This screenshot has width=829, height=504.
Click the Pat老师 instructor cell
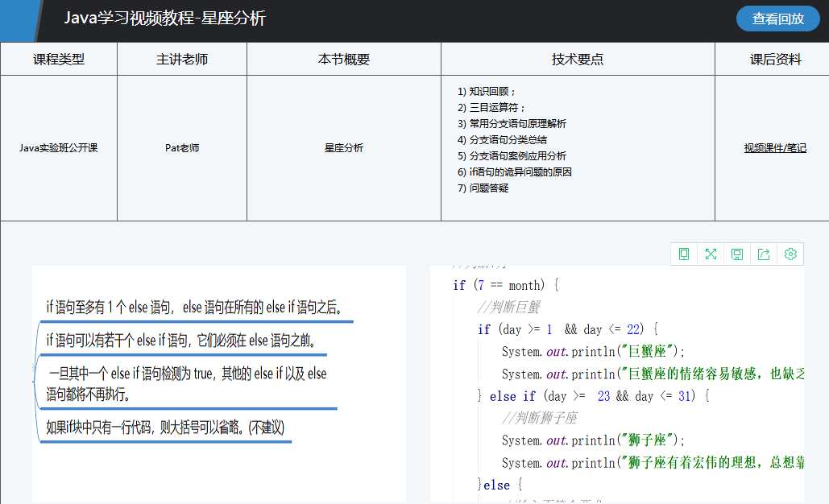click(182, 148)
